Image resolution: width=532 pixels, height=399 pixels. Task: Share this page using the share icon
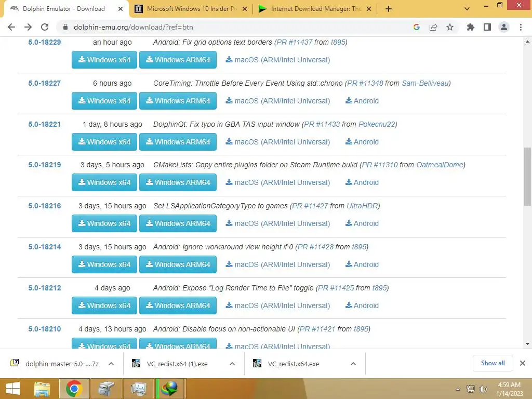coord(433,27)
